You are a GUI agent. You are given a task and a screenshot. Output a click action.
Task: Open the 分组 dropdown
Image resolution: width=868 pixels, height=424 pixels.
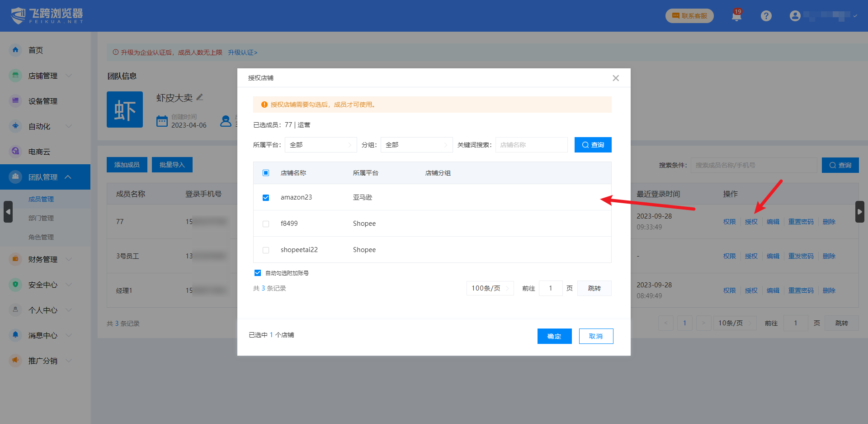point(416,145)
